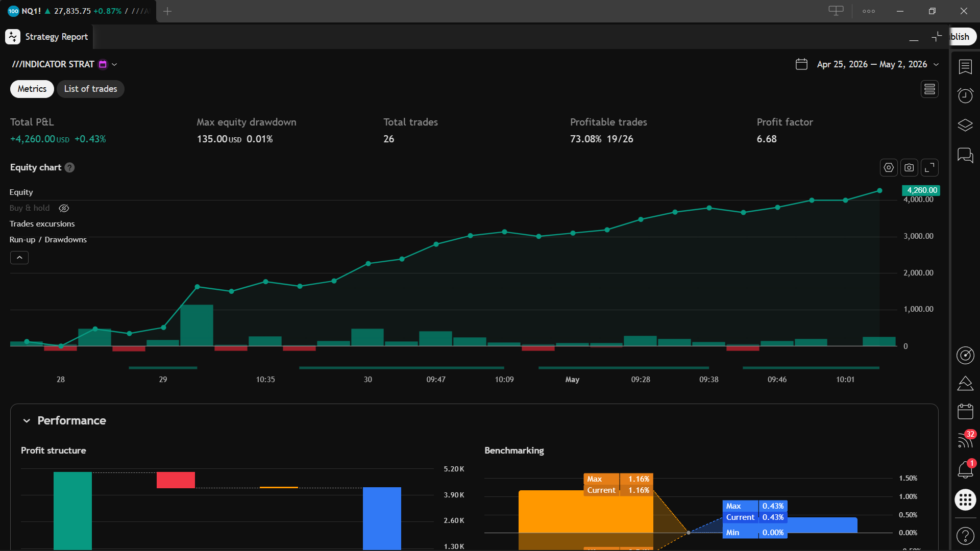The width and height of the screenshot is (980, 551).
Task: Select the Metrics tab
Action: coord(32,89)
